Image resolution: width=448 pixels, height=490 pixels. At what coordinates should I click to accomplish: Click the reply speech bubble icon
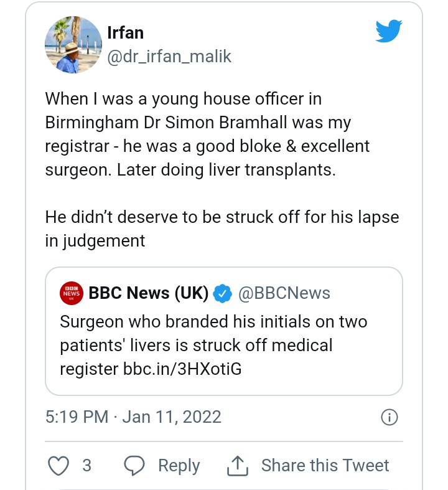tap(134, 466)
